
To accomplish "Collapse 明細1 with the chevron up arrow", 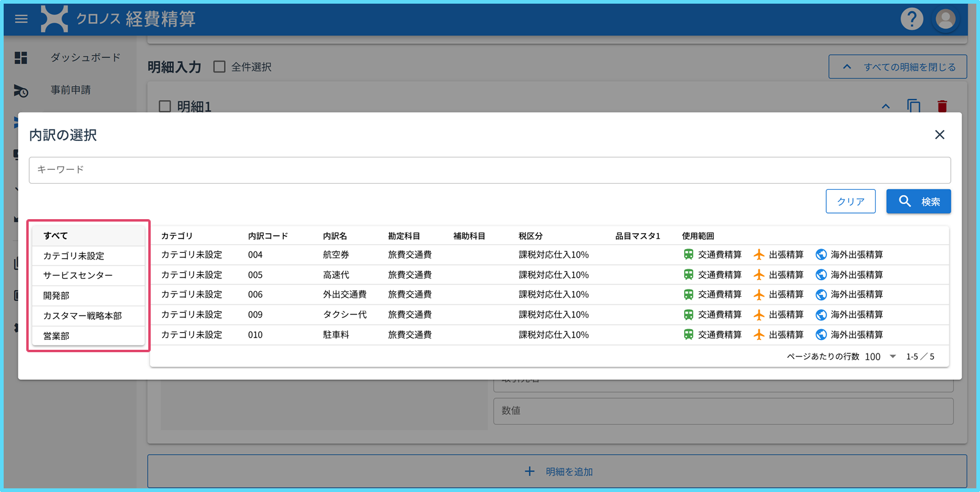I will (x=885, y=106).
